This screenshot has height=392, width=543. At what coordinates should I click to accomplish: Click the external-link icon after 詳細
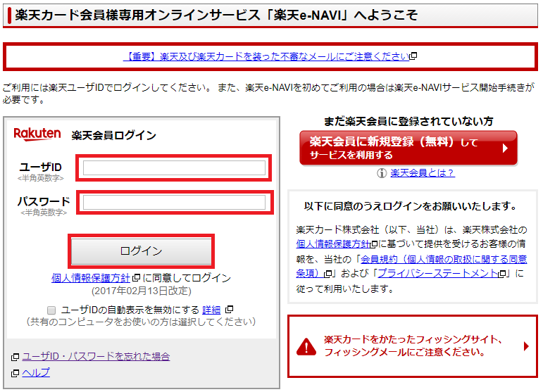click(x=229, y=309)
